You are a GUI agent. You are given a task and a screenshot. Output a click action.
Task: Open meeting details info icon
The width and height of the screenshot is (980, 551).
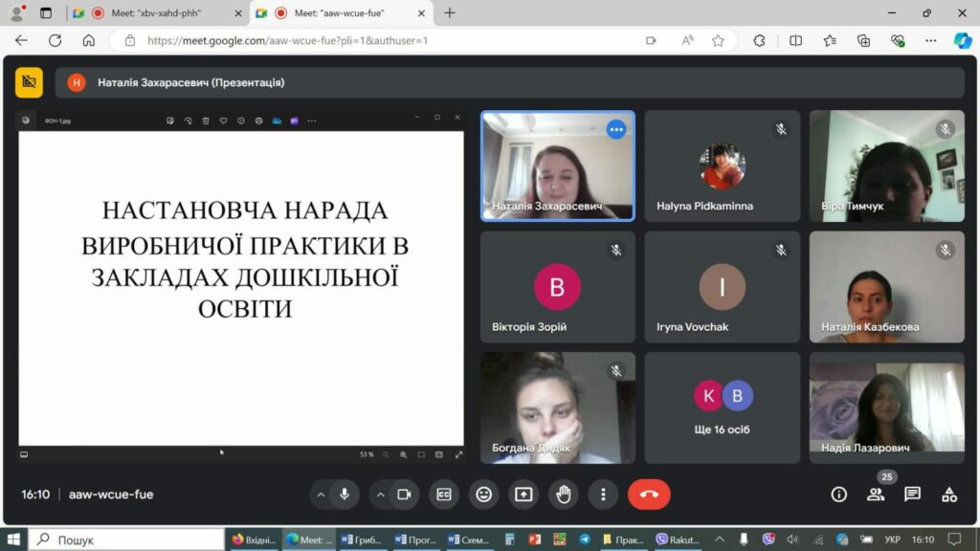(x=839, y=495)
